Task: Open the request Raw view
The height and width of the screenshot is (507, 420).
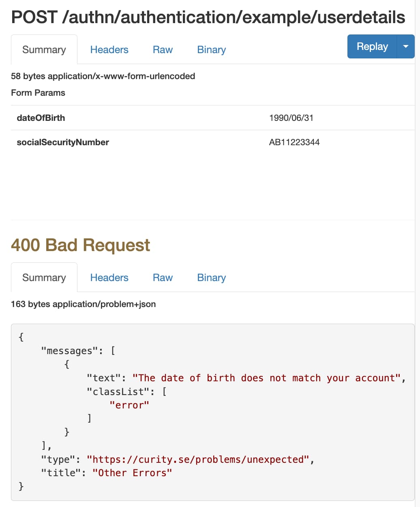Action: pos(163,49)
